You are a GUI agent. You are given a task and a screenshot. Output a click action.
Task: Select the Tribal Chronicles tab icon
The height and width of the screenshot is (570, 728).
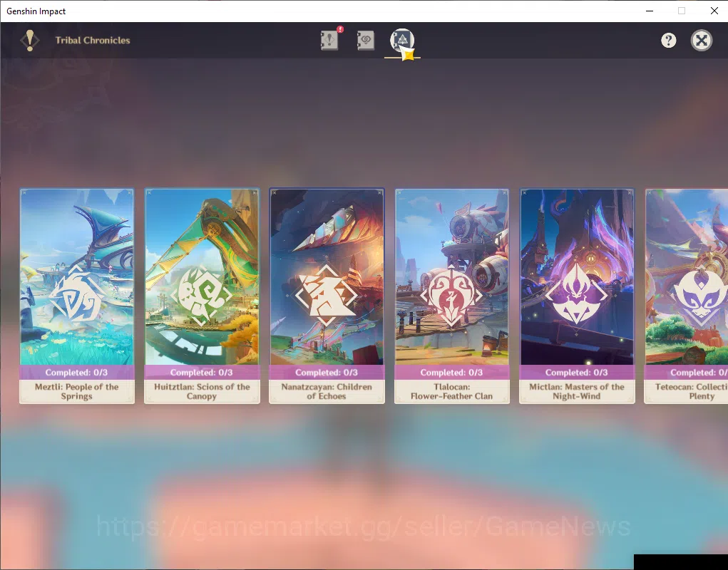402,41
